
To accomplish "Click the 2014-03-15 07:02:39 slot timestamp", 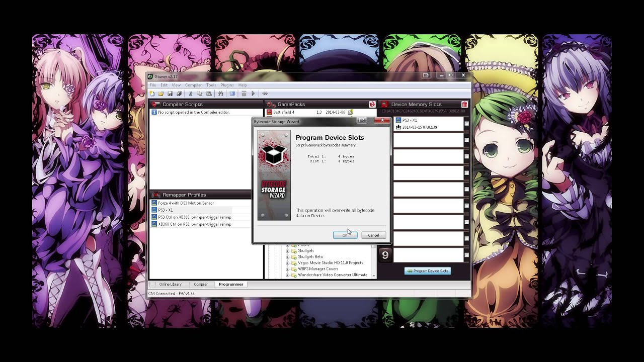I will click(x=420, y=127).
